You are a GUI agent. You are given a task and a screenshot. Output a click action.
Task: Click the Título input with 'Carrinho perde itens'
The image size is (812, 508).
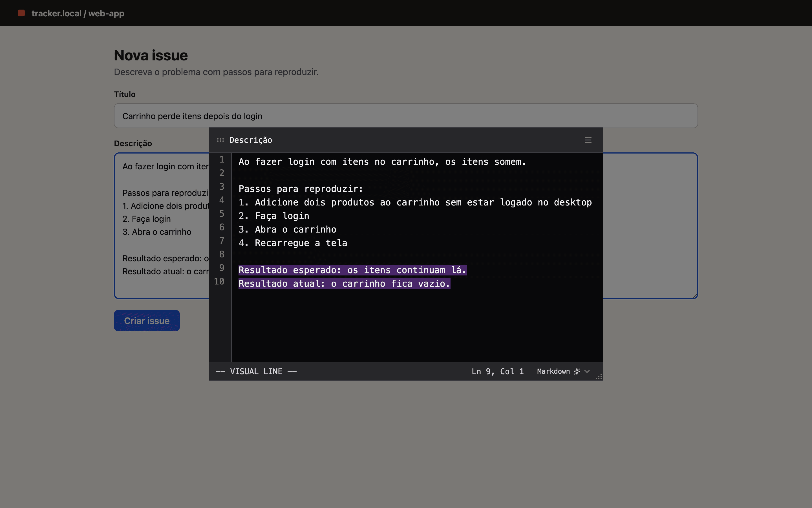[406, 116]
